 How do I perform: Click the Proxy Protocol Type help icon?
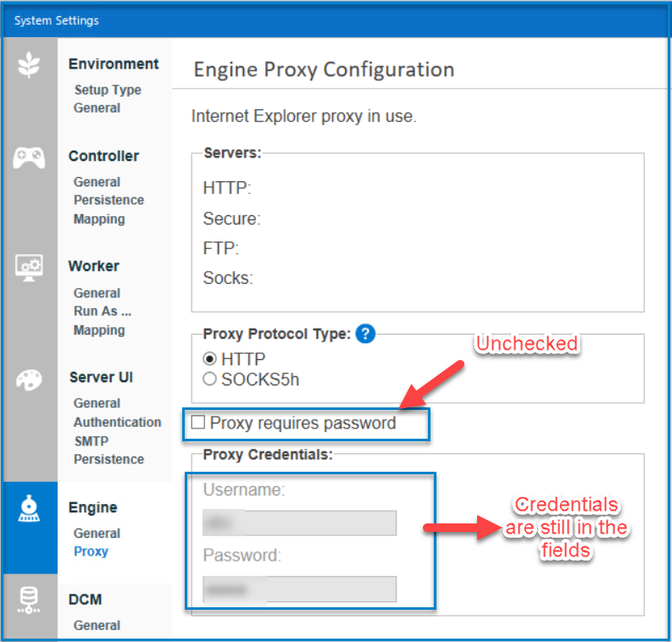coord(365,334)
